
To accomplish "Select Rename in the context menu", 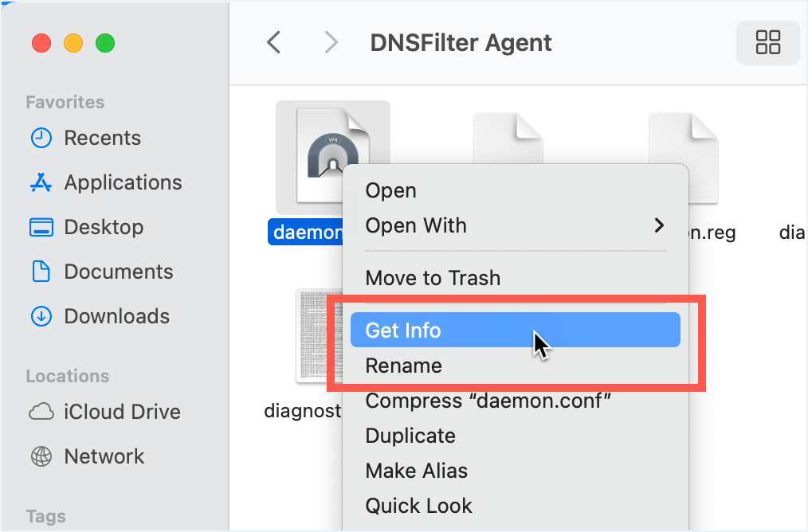I will [403, 366].
